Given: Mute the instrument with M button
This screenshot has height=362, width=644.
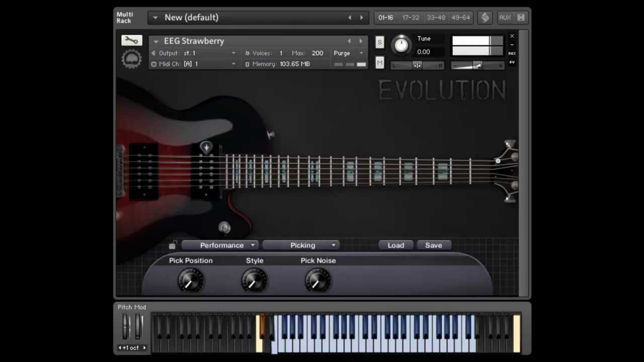Looking at the screenshot, I should point(379,63).
